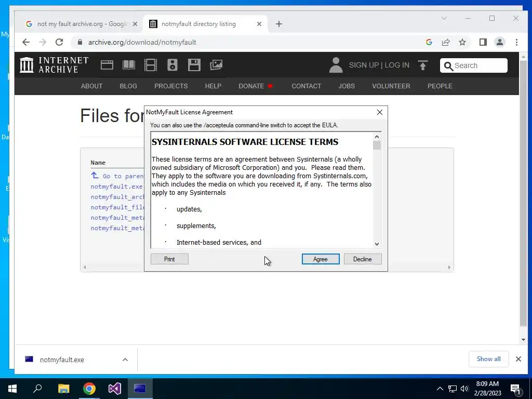
Task: Click the notmyfault_arch file link
Action: click(117, 197)
